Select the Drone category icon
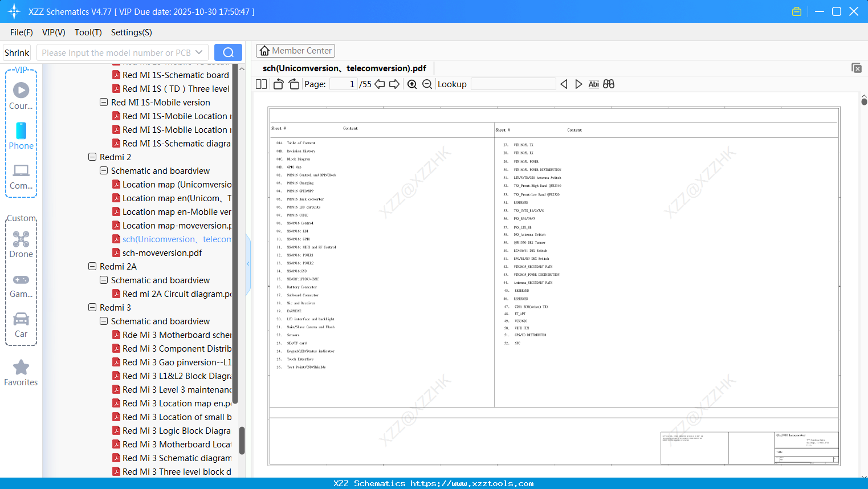This screenshot has width=868, height=489. pos(21,239)
